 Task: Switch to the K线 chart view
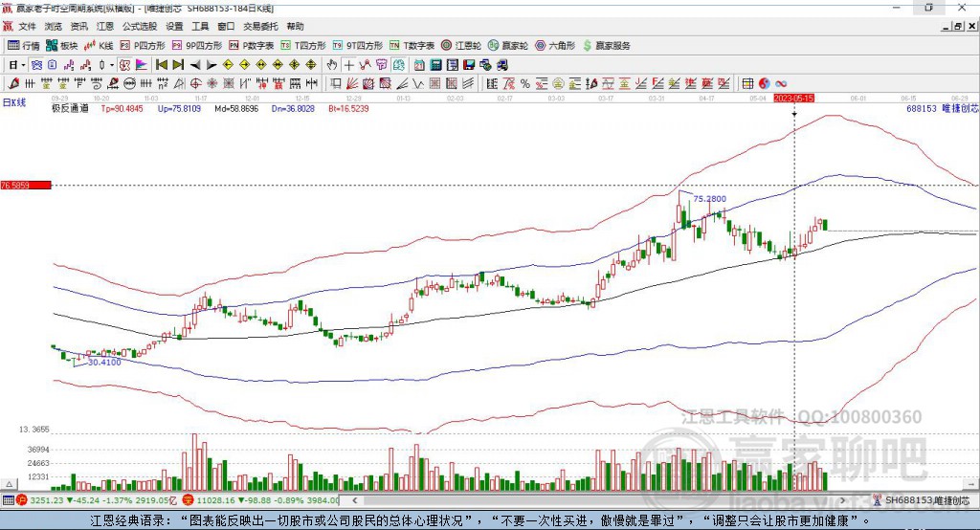tap(99, 46)
